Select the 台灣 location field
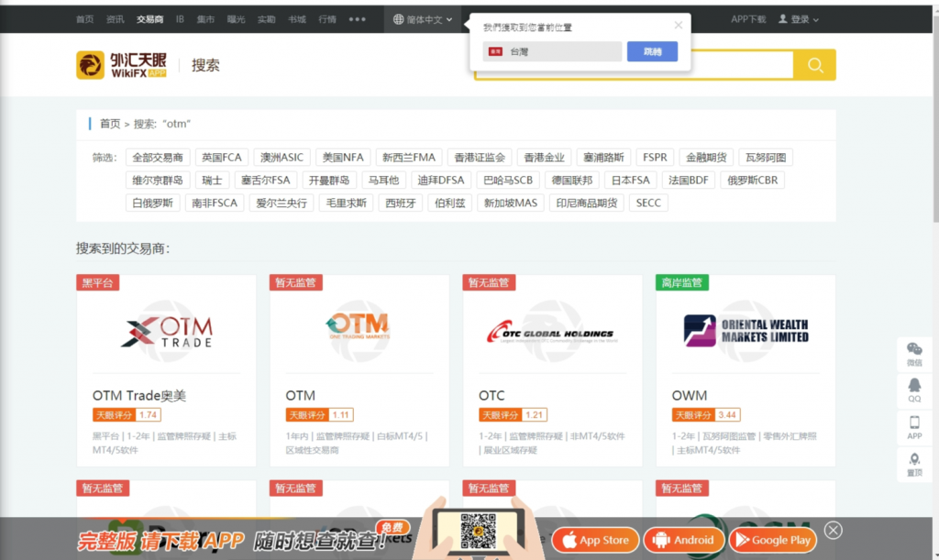This screenshot has height=560, width=939. coord(552,51)
